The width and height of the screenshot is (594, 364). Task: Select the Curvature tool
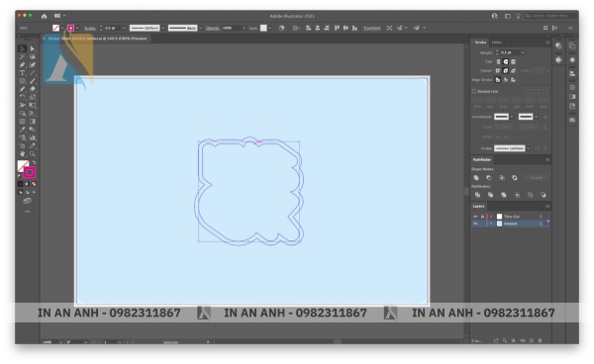33,64
